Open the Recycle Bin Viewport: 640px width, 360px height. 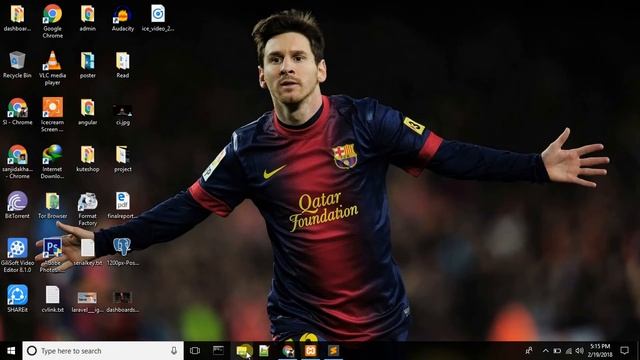click(x=17, y=65)
